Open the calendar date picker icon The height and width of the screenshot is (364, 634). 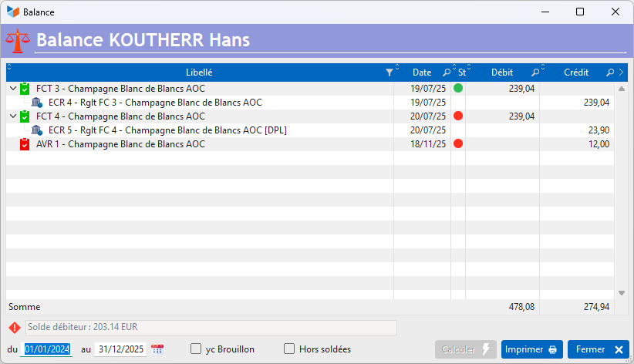point(157,349)
